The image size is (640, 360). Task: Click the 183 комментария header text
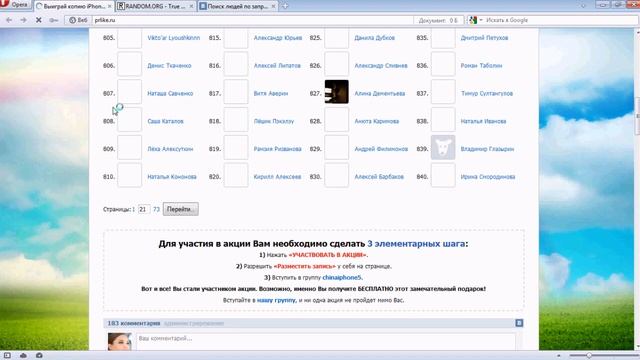pos(133,323)
